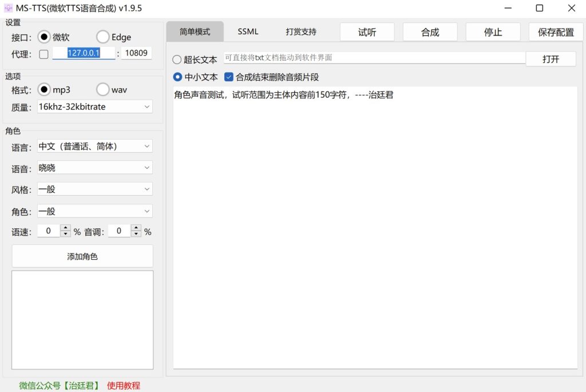Open the 使用教程 tutorial link
586x392 pixels.
[124, 386]
